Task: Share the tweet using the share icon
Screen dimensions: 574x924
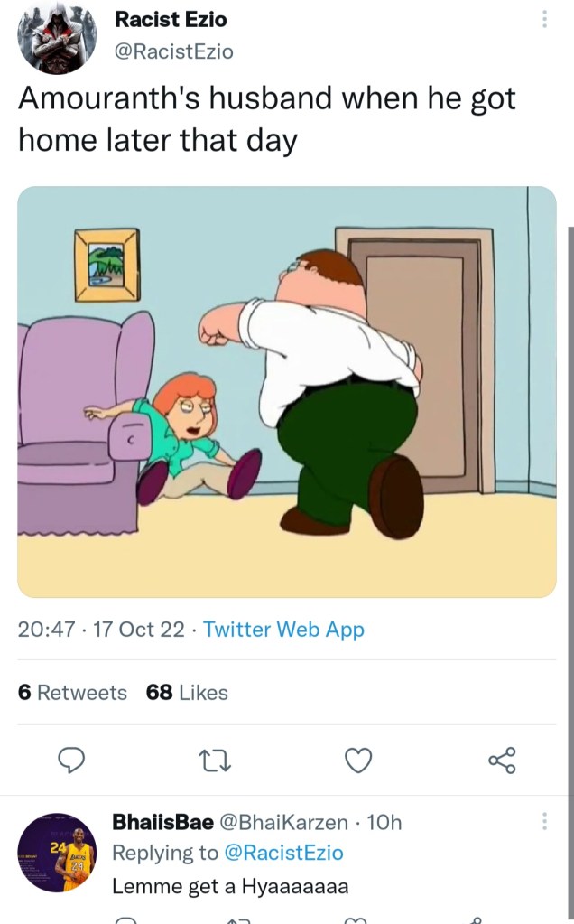Action: (x=502, y=761)
